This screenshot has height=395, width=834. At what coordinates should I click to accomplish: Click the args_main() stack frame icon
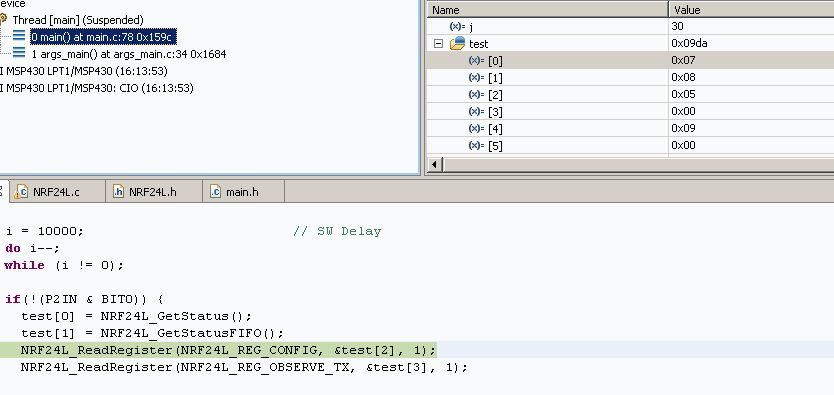pyautogui.click(x=19, y=53)
